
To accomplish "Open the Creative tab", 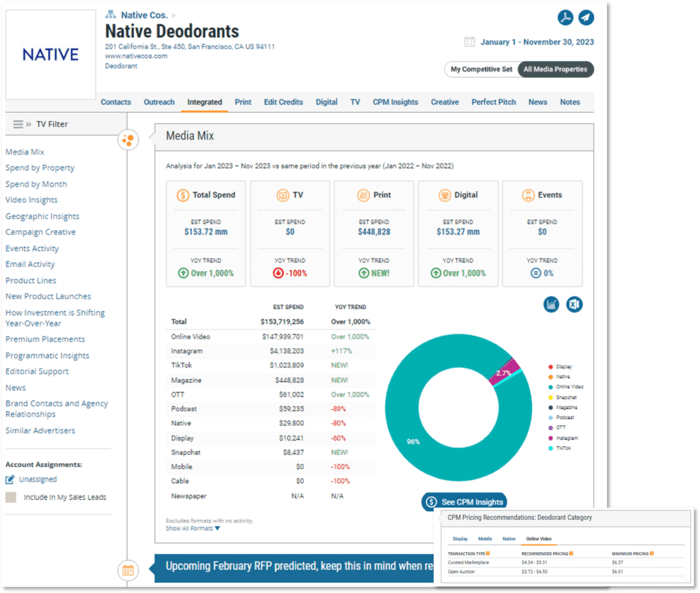I will pyautogui.click(x=444, y=102).
